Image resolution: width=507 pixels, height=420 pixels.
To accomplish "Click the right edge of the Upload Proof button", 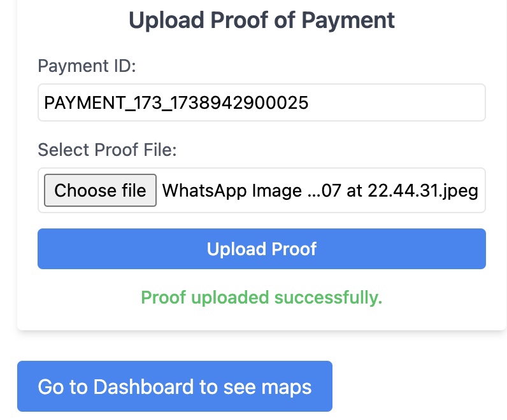I will tap(476, 248).
